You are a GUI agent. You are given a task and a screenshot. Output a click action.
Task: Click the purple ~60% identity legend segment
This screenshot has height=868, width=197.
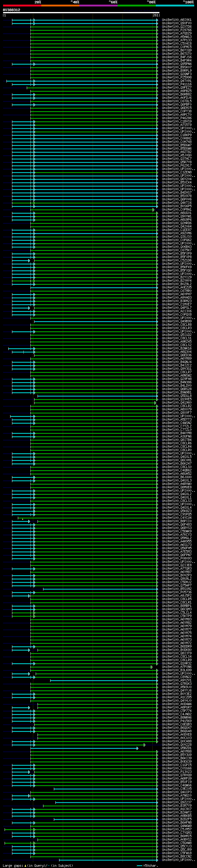pos(98,6)
